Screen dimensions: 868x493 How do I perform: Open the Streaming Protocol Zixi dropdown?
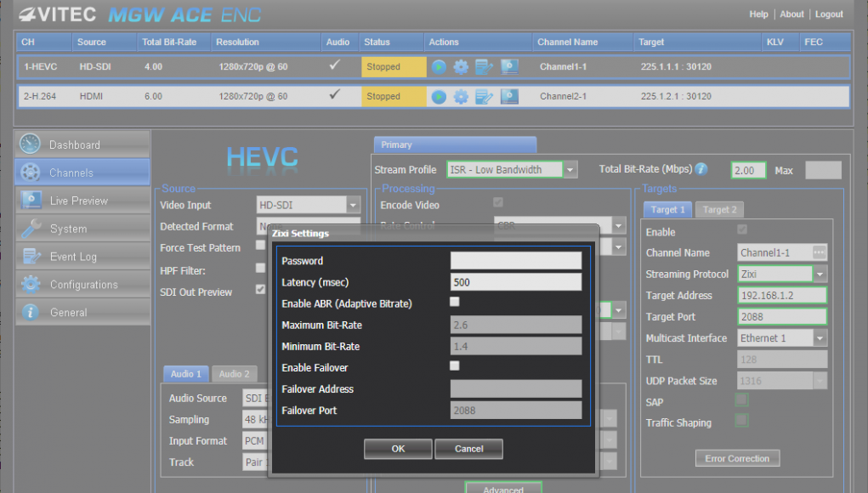[x=782, y=274]
